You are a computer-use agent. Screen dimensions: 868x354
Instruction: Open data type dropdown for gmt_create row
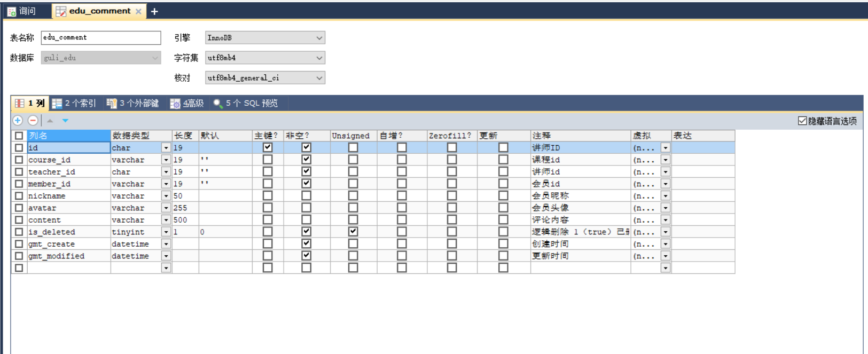(166, 244)
